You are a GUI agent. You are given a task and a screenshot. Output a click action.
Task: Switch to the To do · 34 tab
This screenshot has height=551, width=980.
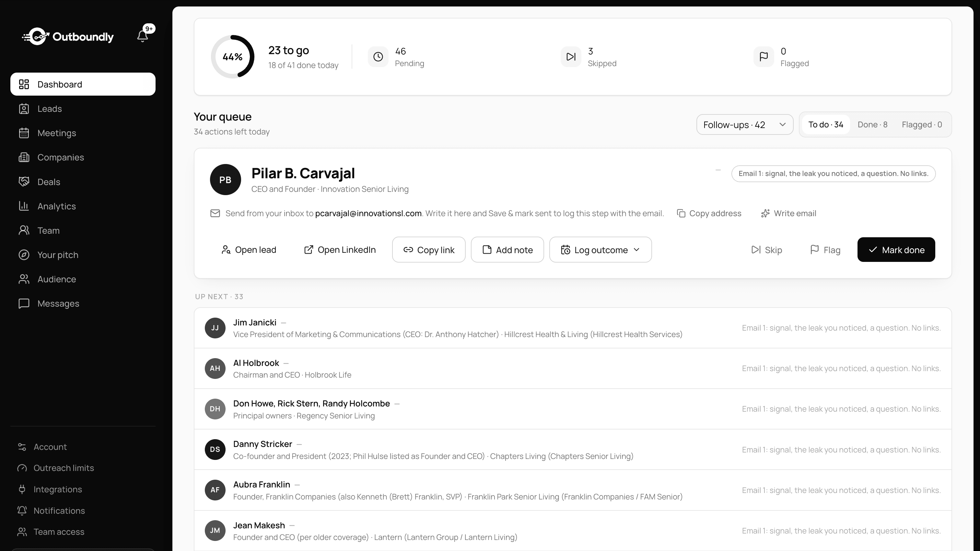click(x=825, y=124)
